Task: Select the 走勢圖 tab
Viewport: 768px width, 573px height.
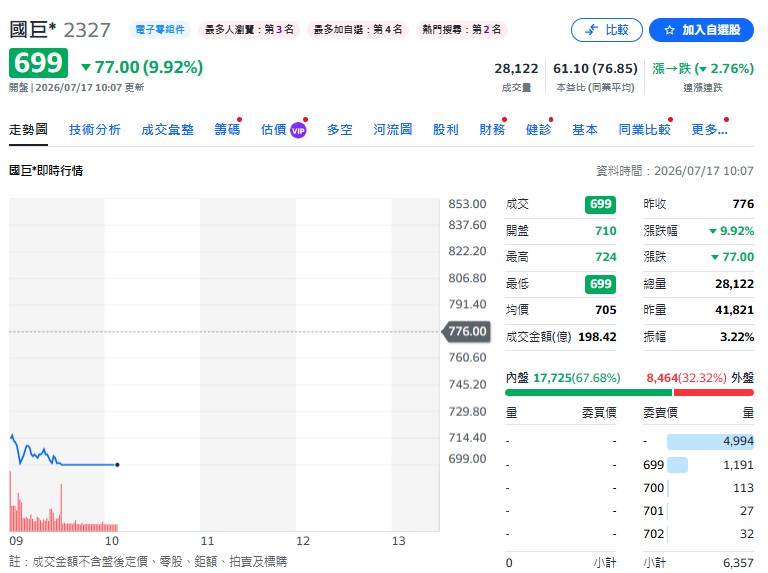Action: [x=28, y=129]
